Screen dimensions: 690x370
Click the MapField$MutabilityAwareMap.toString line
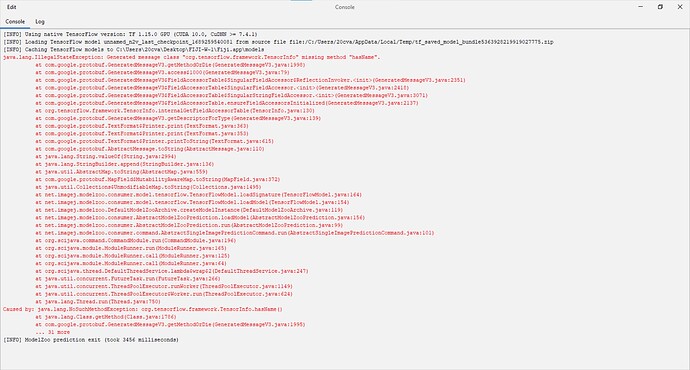(158, 180)
